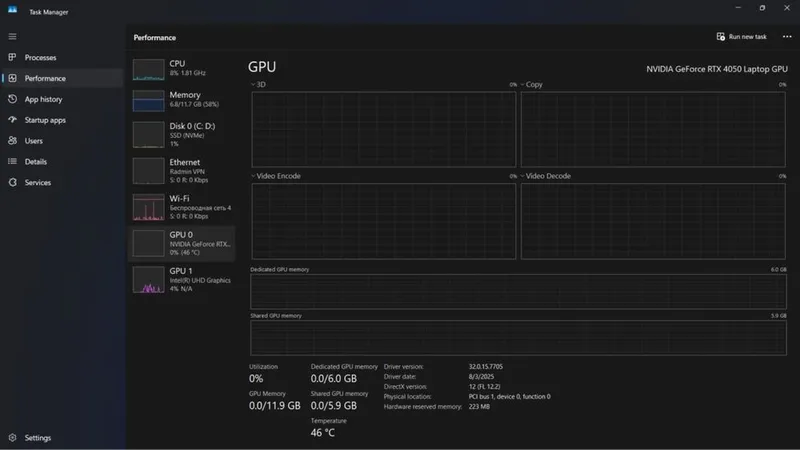The width and height of the screenshot is (800, 450).
Task: Select CPU resource entry
Action: (x=181, y=68)
